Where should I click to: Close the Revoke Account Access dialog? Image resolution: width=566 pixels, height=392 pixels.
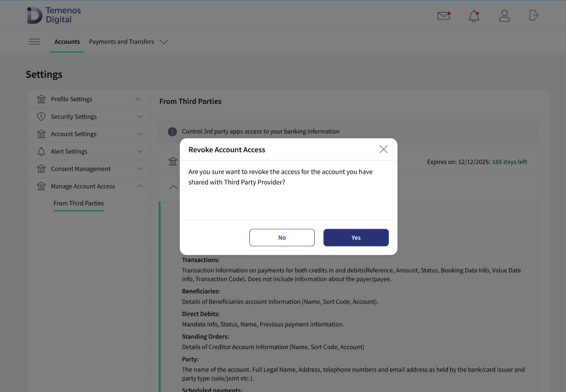tap(383, 149)
